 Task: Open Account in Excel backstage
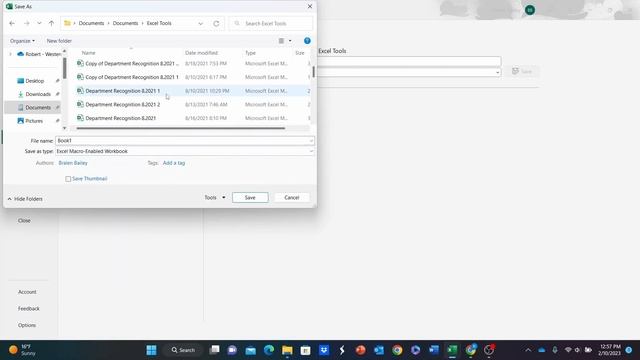click(x=27, y=292)
